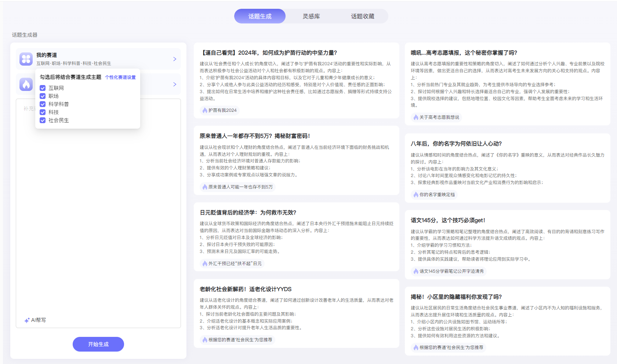Open the 话题收藏 tab
This screenshot has height=364, width=617.
(362, 16)
